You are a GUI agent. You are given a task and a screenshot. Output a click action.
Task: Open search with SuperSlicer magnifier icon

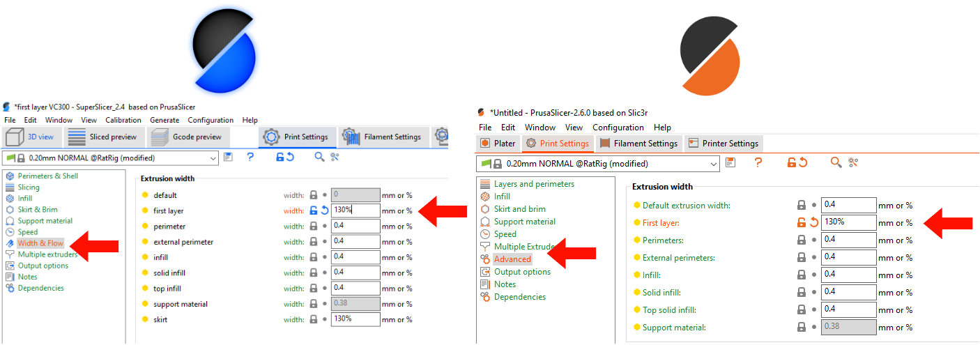coord(319,158)
